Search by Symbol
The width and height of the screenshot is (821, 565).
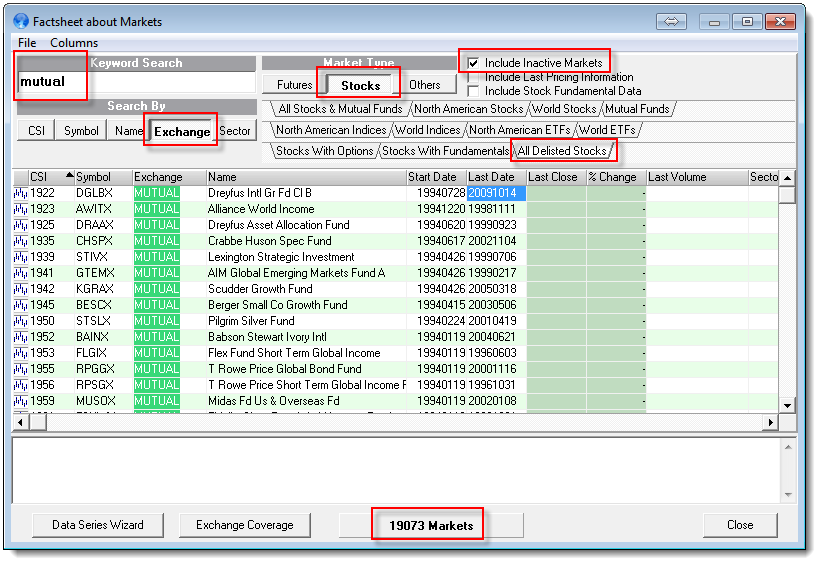coord(81,131)
